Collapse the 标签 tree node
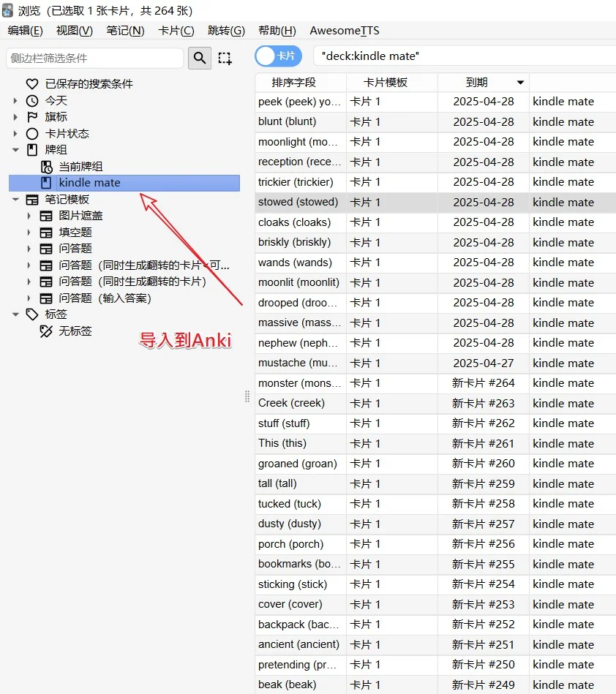The height and width of the screenshot is (694, 616). [x=15, y=314]
